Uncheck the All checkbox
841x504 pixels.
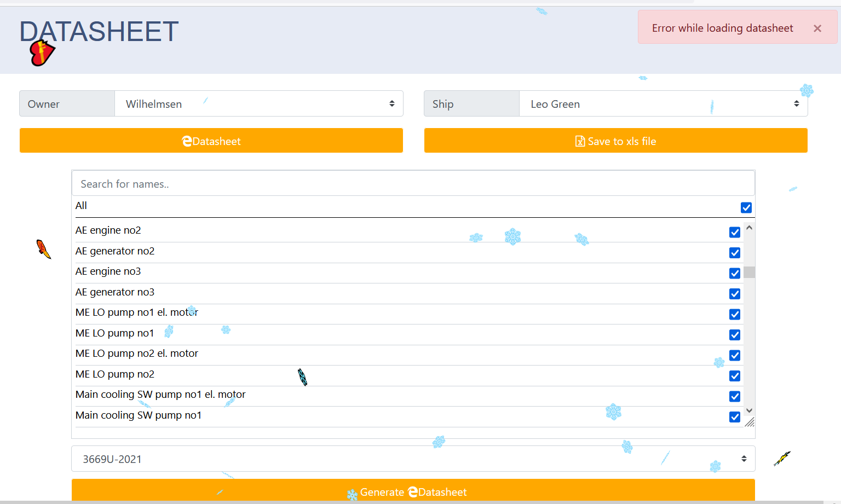coord(746,207)
